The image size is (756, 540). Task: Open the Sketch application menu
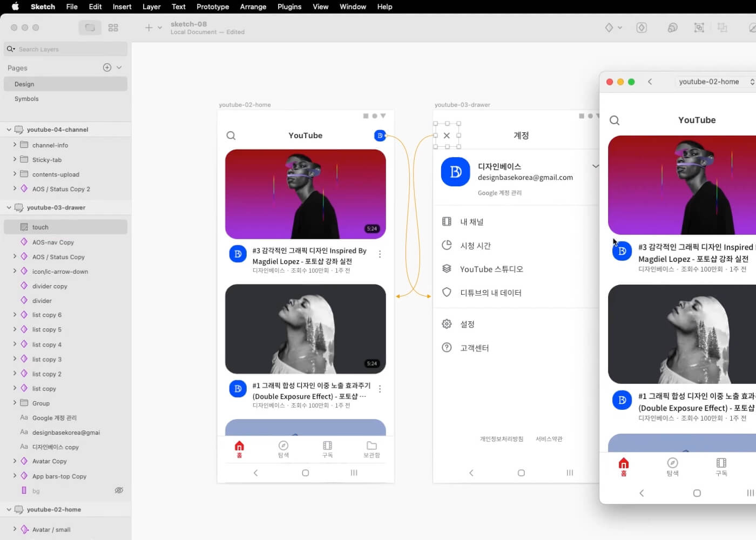point(43,6)
